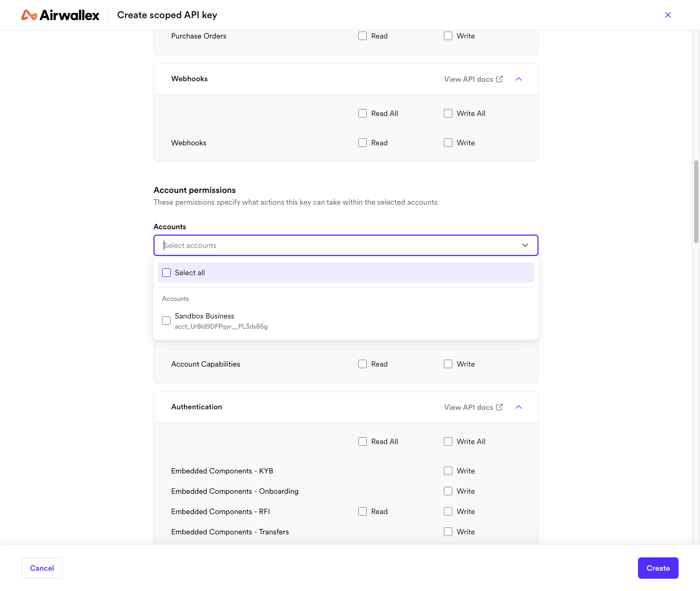The image size is (700, 591).
Task: Enable Read for Embedded Components - RFI
Action: pyautogui.click(x=363, y=511)
